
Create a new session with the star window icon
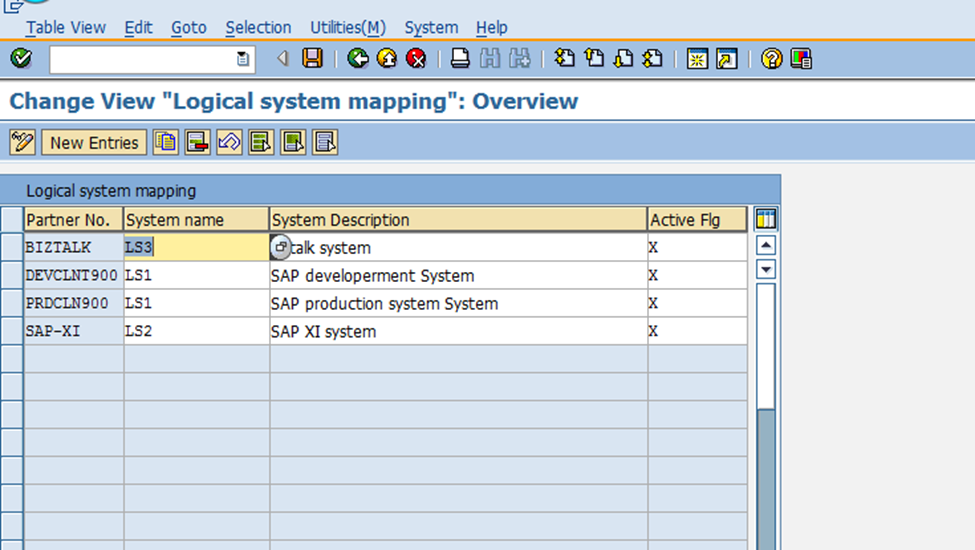click(697, 59)
